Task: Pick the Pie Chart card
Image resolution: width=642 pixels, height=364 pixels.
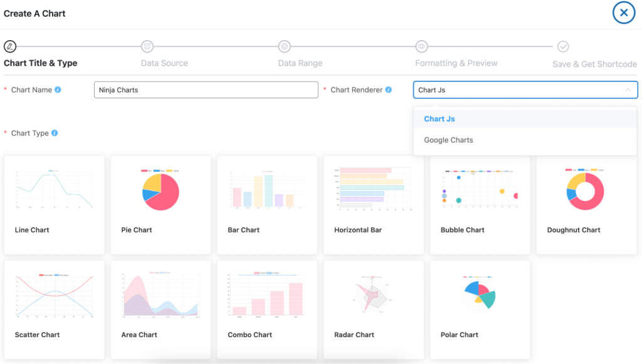Action: (160, 205)
